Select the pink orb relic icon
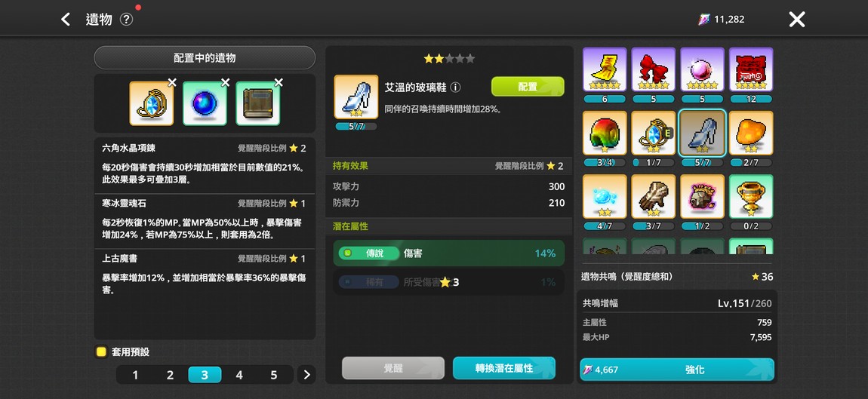868x399 pixels. click(702, 69)
